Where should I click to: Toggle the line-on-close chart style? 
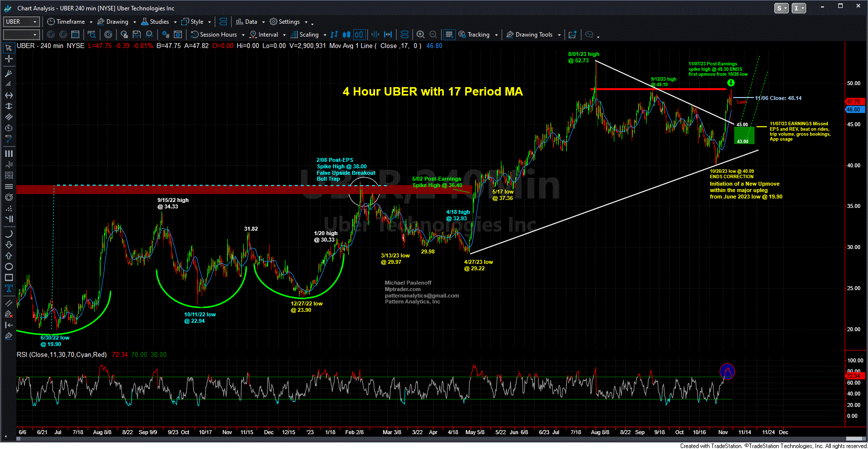coord(334,35)
